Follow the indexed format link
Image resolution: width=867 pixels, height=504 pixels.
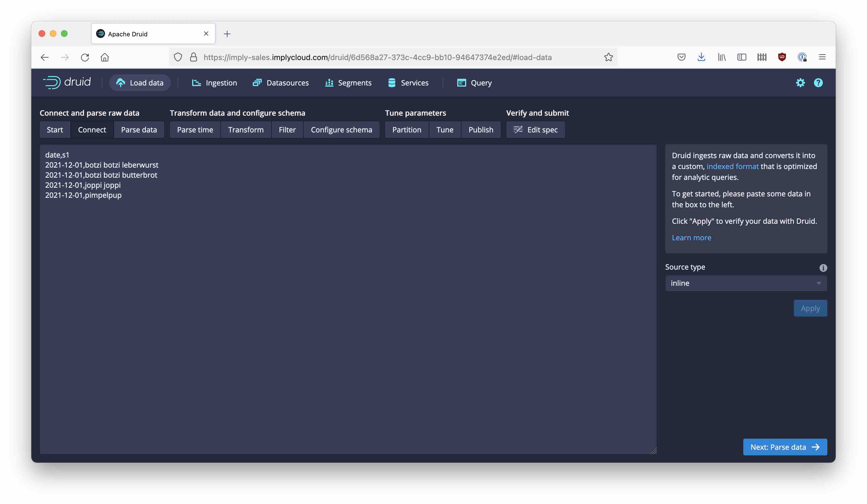(732, 167)
